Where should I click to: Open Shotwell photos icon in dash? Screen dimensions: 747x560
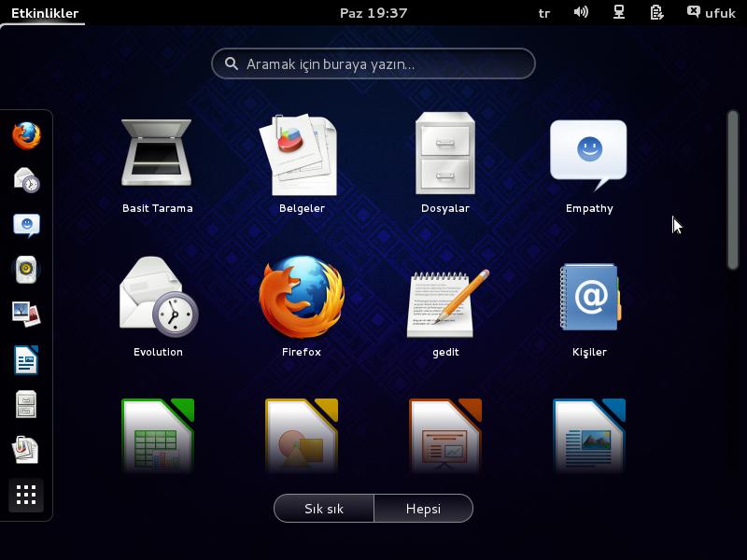tap(26, 315)
